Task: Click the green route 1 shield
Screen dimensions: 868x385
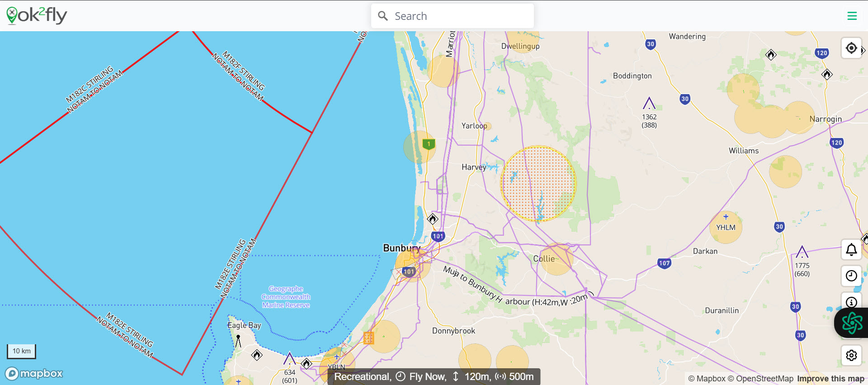Action: click(429, 144)
